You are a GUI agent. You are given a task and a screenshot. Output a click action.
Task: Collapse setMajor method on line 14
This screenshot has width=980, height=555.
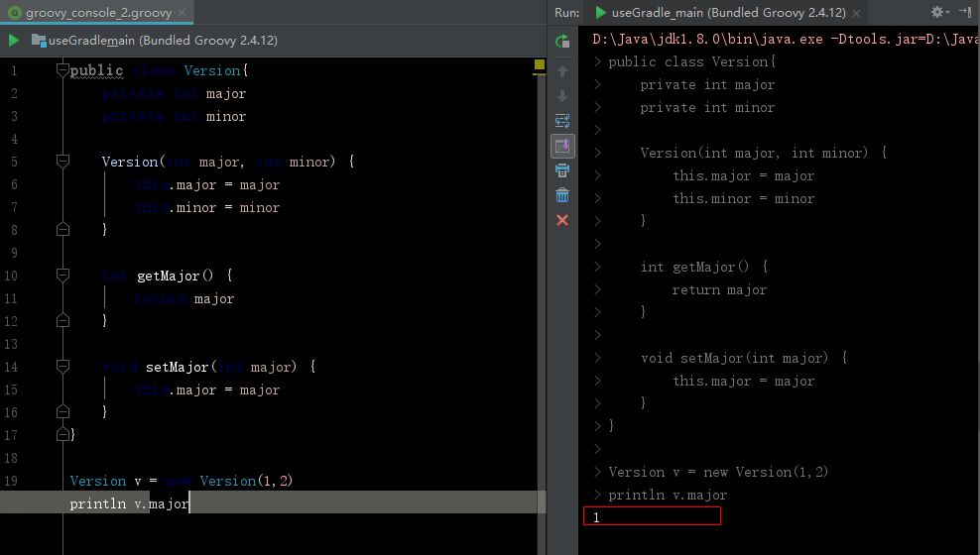62,366
